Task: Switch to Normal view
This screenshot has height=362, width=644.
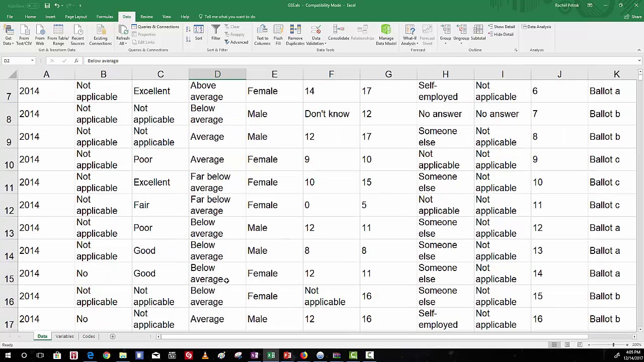Action: click(554, 345)
